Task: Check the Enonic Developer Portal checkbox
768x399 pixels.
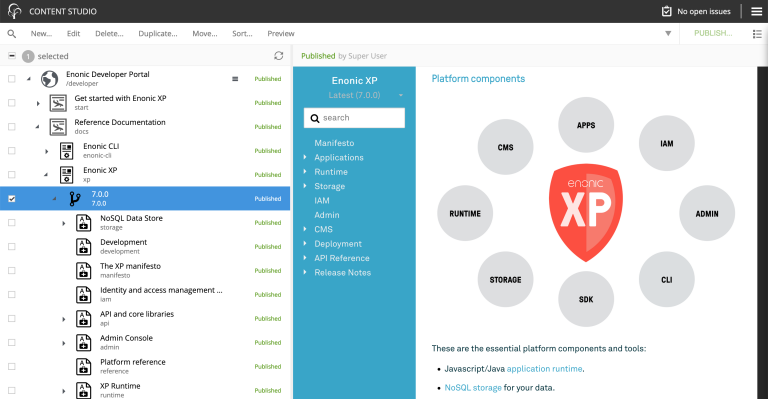Action: [x=12, y=79]
